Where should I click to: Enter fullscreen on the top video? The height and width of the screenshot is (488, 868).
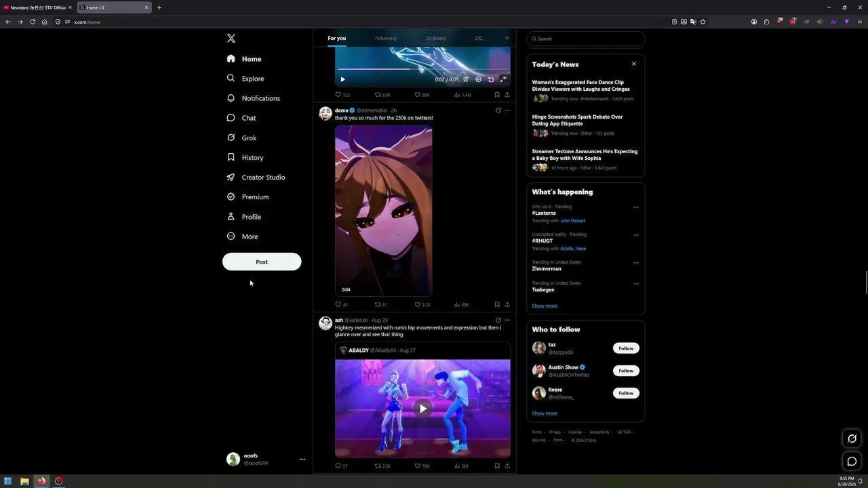point(503,79)
